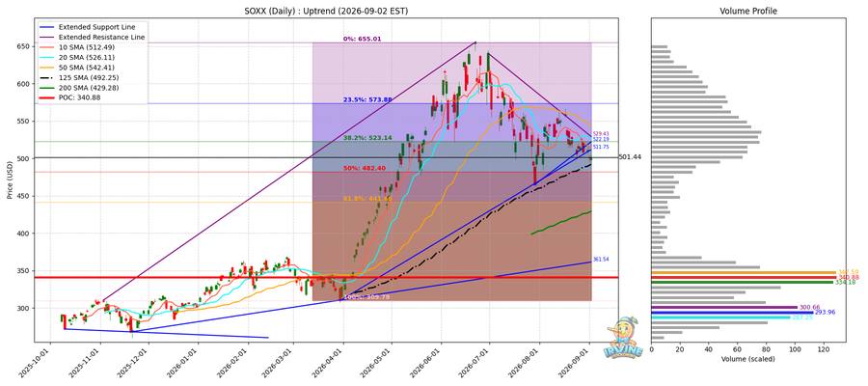Click the green '334.18' volume profile bar

tap(743, 282)
